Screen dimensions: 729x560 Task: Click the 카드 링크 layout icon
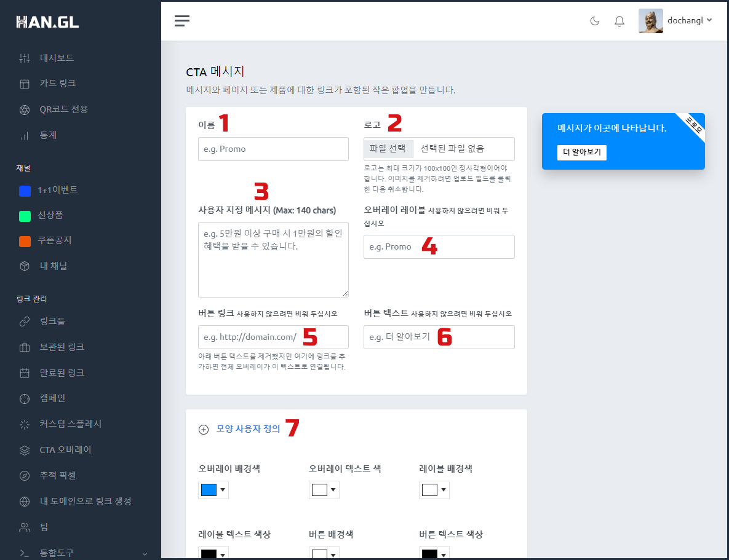(x=25, y=84)
